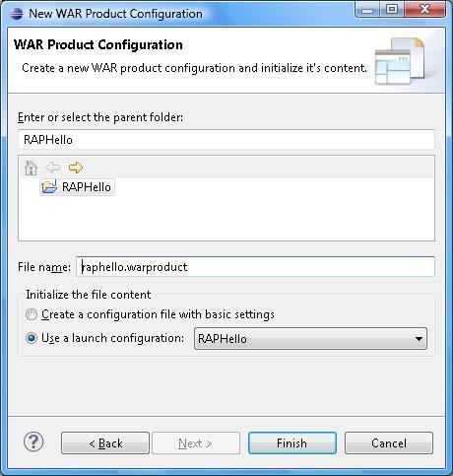Select the RAPHello tree item
This screenshot has width=453, height=476.
click(78, 187)
